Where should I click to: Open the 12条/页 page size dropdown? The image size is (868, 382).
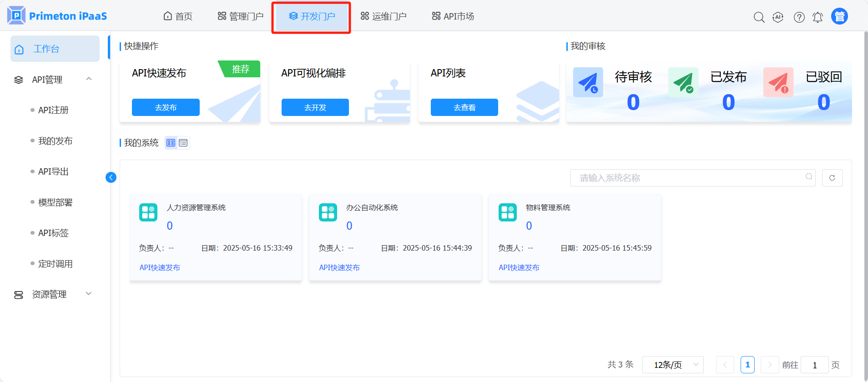(x=672, y=365)
